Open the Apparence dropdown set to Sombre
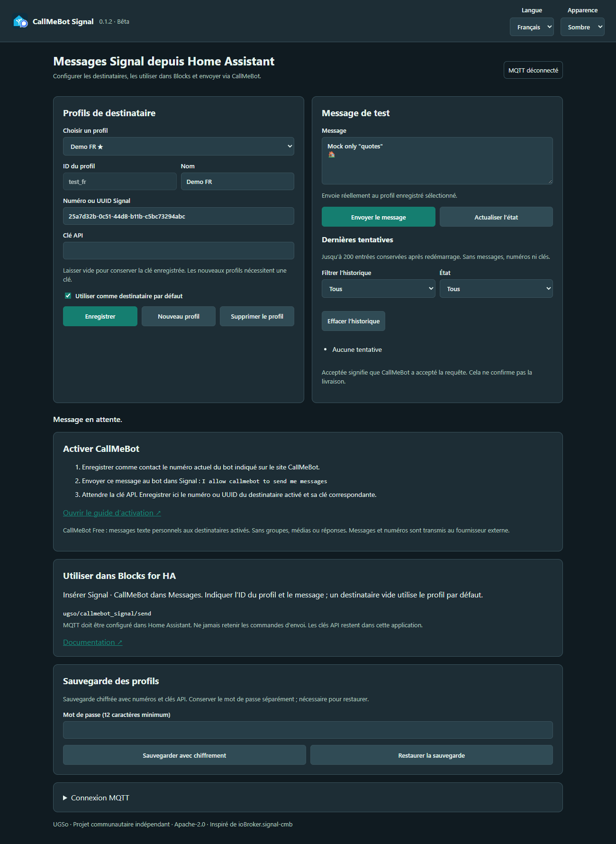Screen dimensions: 616x844 tap(582, 27)
